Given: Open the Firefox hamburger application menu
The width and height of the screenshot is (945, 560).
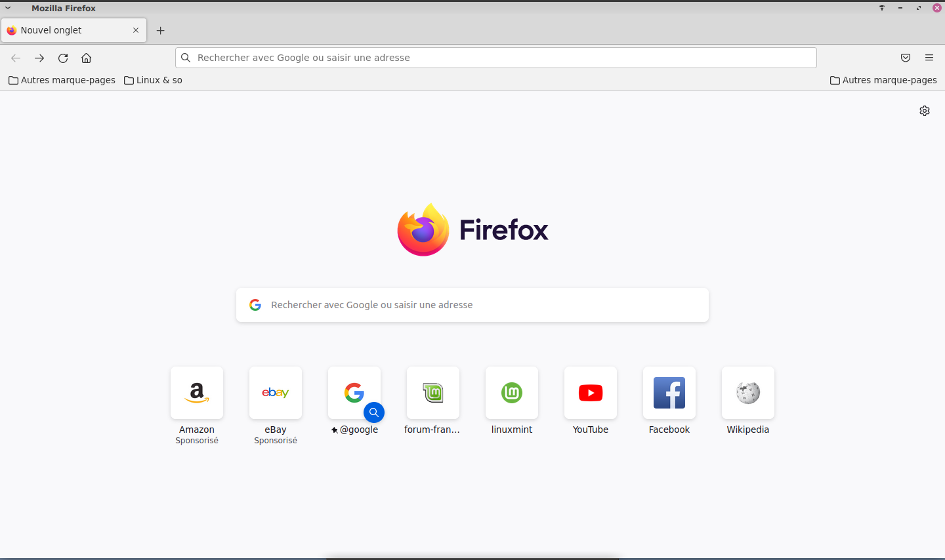Looking at the screenshot, I should [x=929, y=58].
